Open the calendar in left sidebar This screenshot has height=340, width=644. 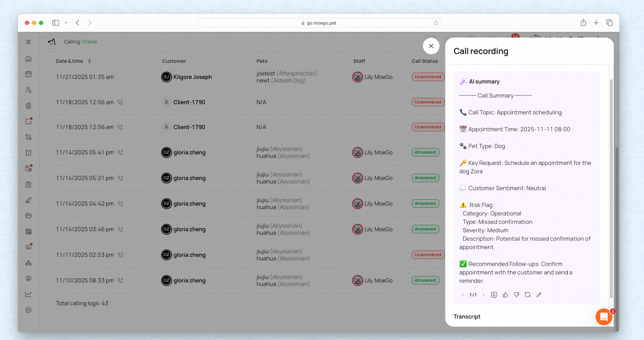click(x=28, y=74)
